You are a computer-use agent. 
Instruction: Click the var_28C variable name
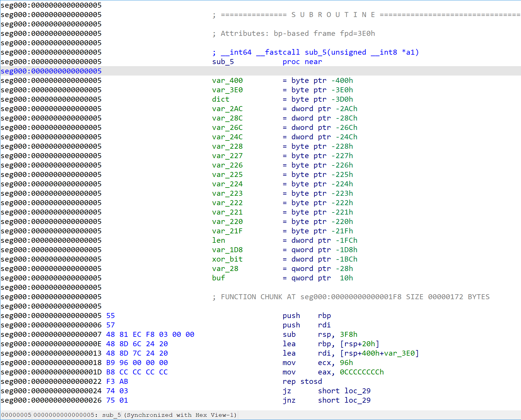227,118
